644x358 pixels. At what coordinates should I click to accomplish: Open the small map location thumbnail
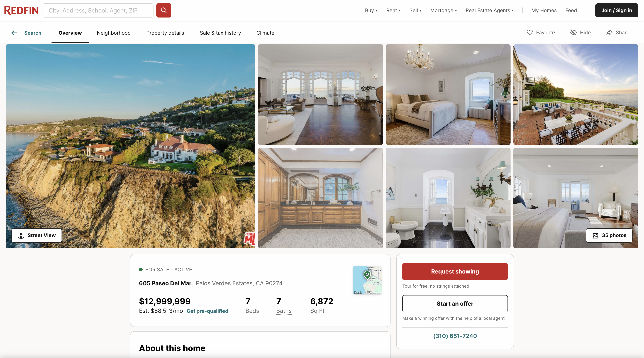coord(367,280)
